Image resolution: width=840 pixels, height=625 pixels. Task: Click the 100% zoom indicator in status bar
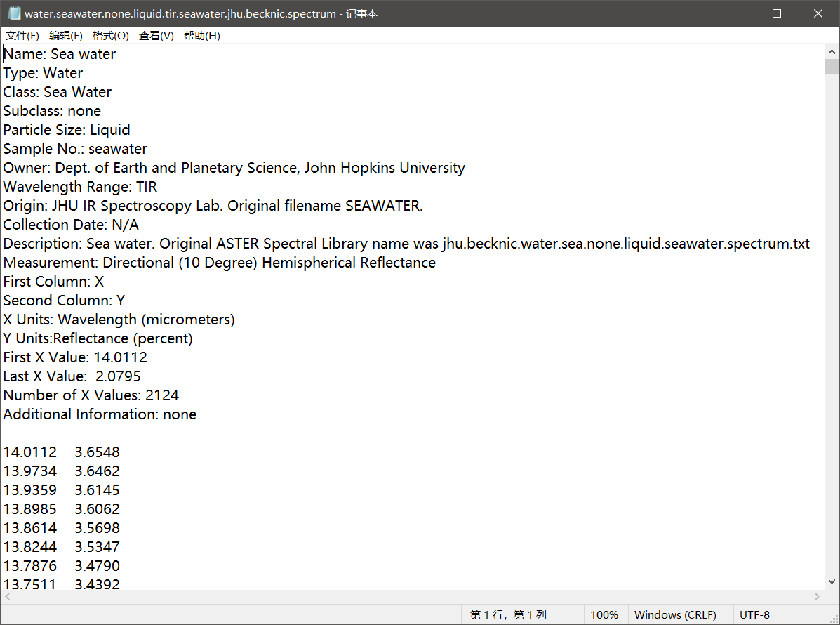604,614
